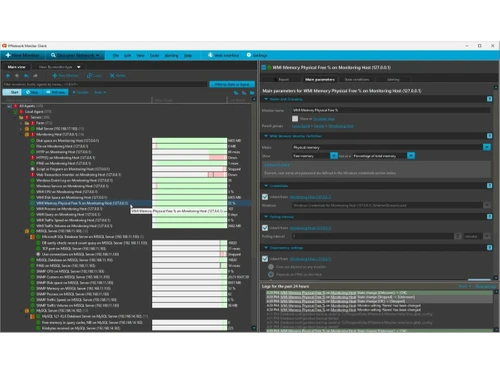Viewport: 500px width, 375px height.
Task: Click the Stop button
Action: (x=32, y=92)
